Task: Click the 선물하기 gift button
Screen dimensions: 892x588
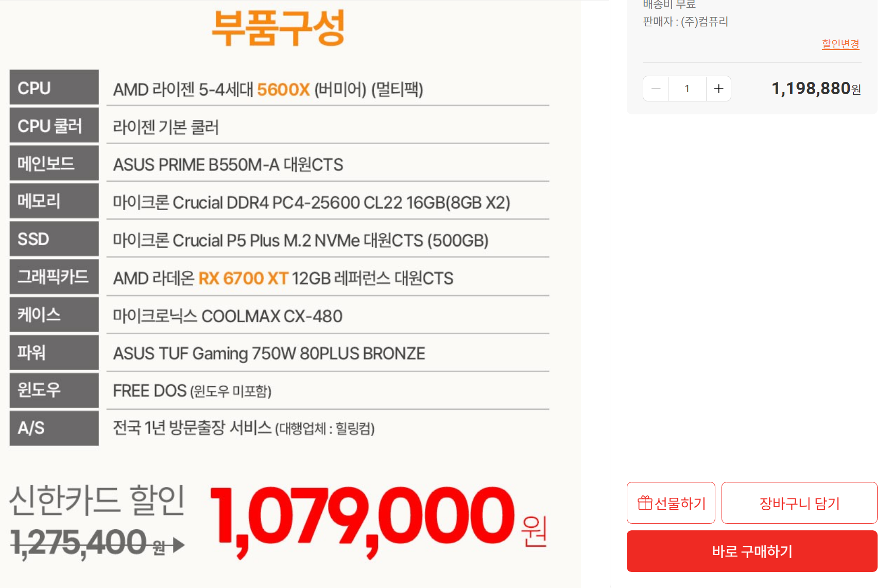Action: tap(671, 503)
